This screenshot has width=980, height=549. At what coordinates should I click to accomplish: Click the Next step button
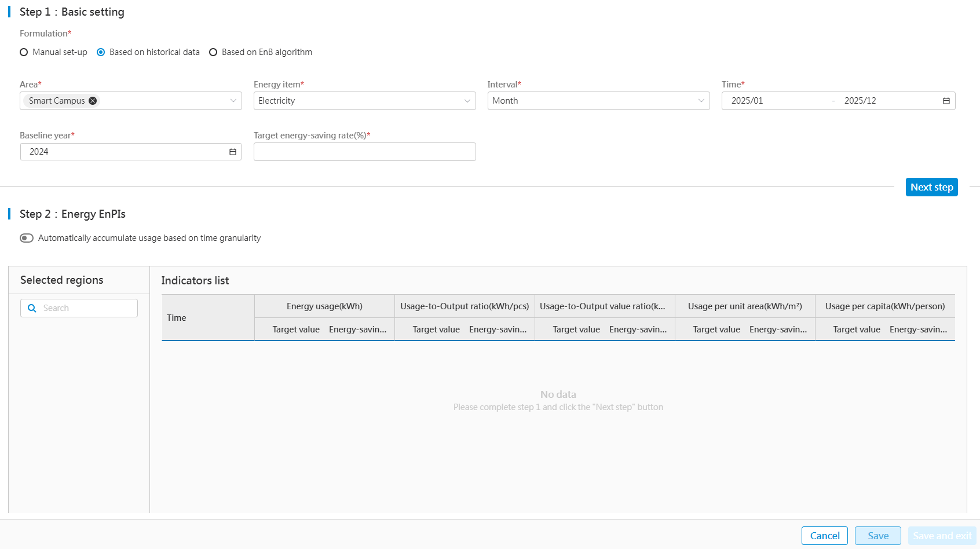[931, 187]
